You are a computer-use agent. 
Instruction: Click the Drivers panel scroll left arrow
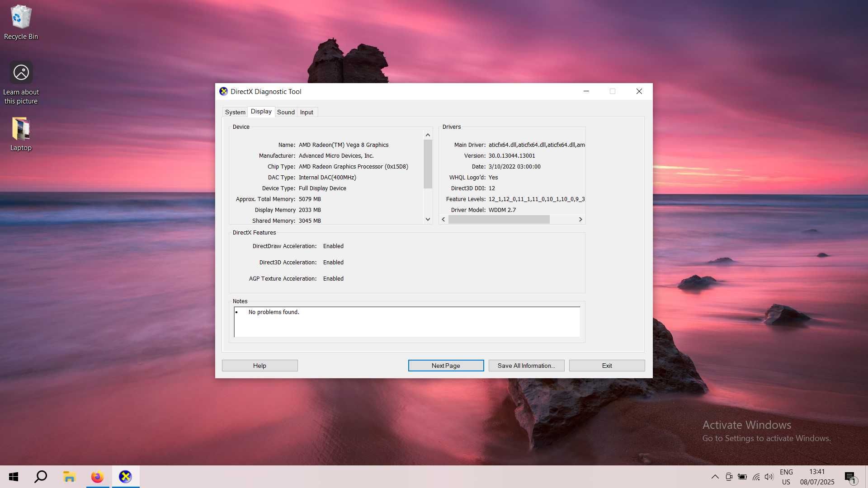point(443,219)
